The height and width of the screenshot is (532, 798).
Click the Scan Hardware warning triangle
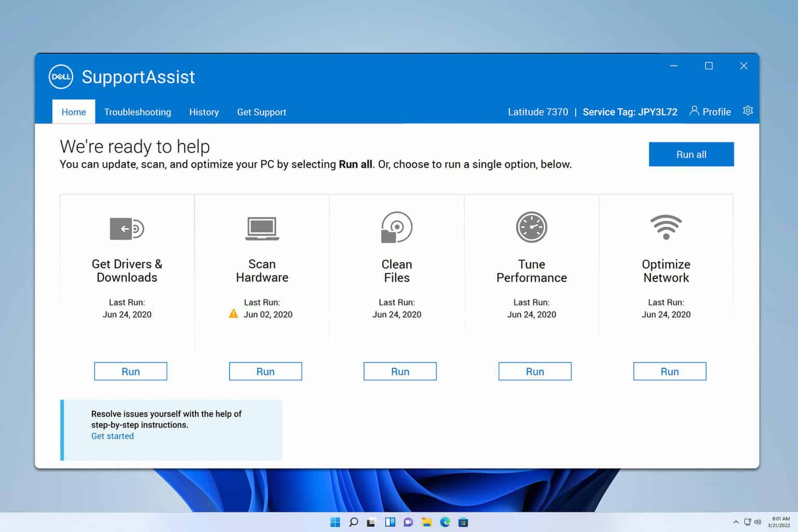[234, 313]
